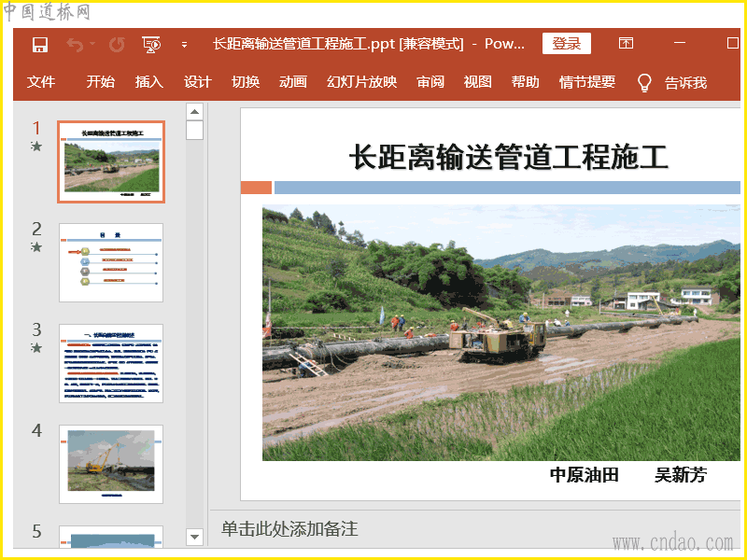Screen dimensions: 747x560
Task: Open the 切换 transitions tab
Action: 246,82
